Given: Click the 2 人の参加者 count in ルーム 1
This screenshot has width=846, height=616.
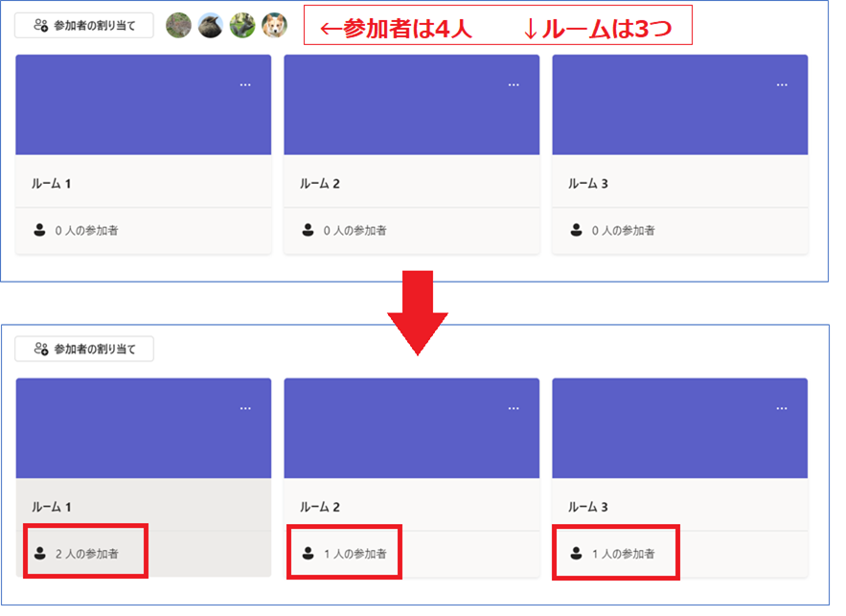Looking at the screenshot, I should click(87, 554).
